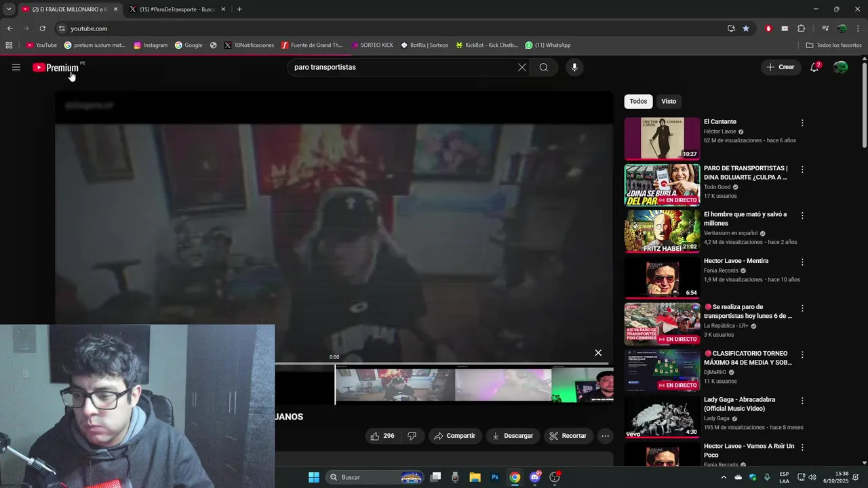Viewport: 868px width, 488px height.
Task: Open Task View on taskbar
Action: click(435, 477)
